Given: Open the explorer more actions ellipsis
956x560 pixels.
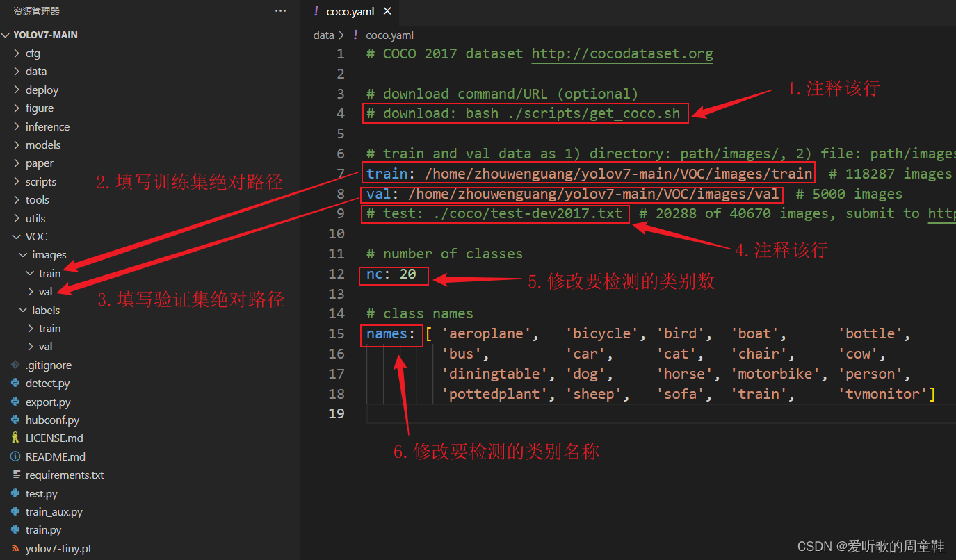Looking at the screenshot, I should [280, 11].
